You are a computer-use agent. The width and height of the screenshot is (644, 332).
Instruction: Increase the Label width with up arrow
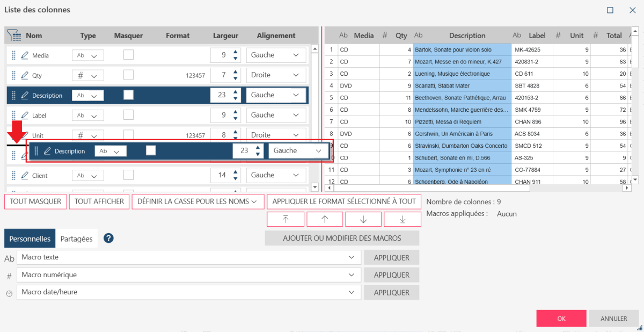[x=235, y=112]
